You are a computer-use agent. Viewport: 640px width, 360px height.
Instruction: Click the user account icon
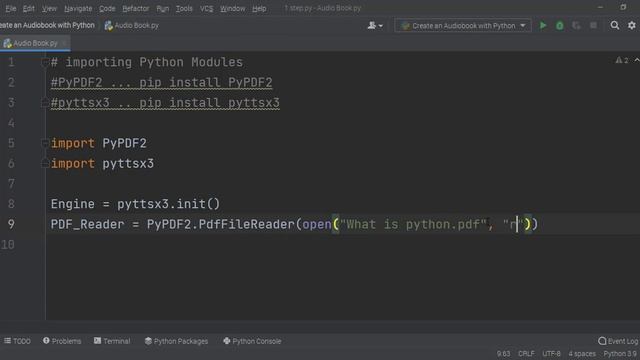tap(375, 25)
